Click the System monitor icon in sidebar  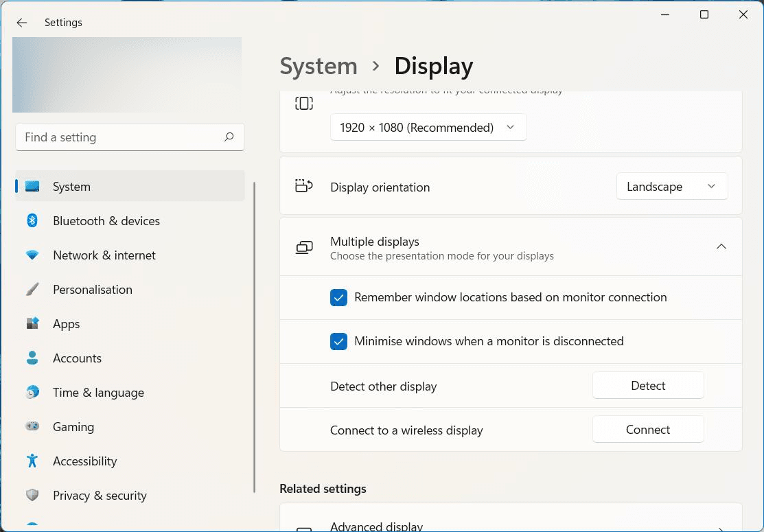click(x=32, y=186)
